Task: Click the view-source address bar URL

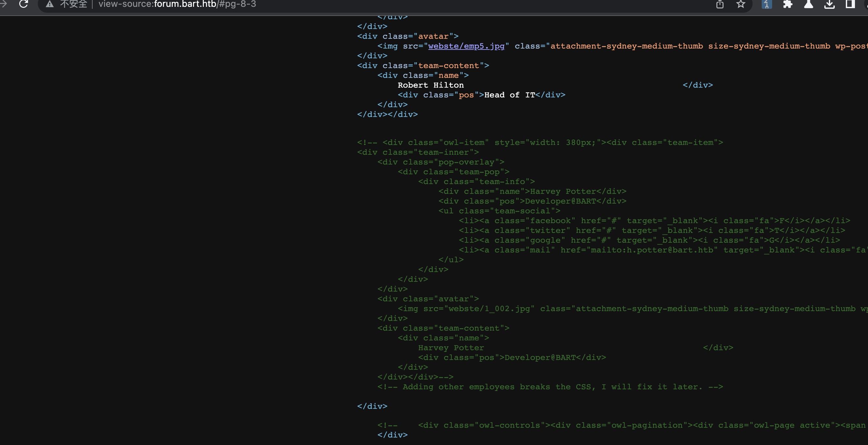Action: pyautogui.click(x=177, y=4)
